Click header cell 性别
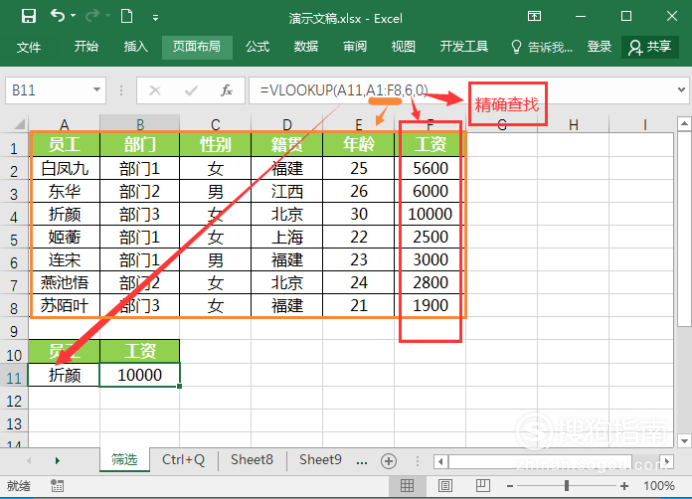This screenshot has height=499, width=692. [x=215, y=144]
